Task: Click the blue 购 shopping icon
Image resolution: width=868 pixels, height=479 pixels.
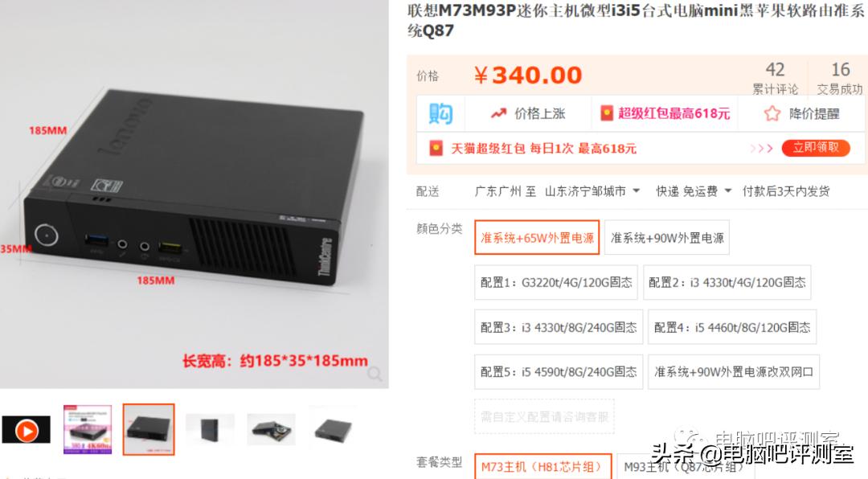Action: click(x=440, y=113)
